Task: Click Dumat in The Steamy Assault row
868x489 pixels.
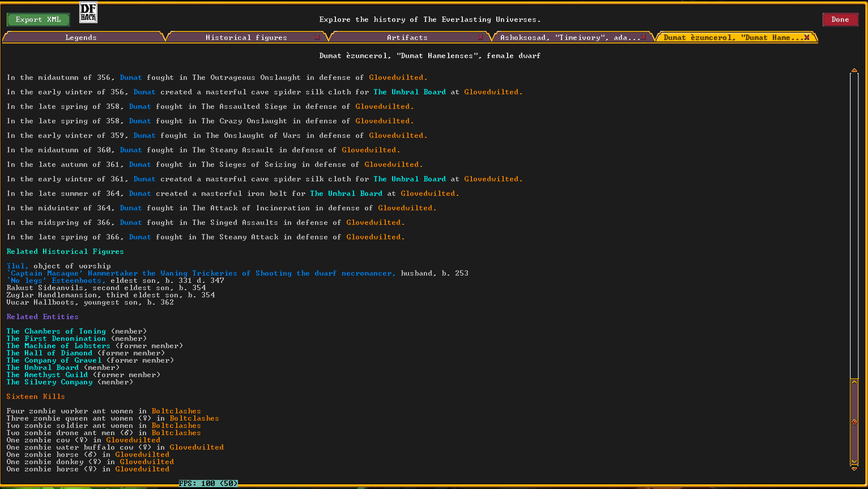Action: [131, 150]
